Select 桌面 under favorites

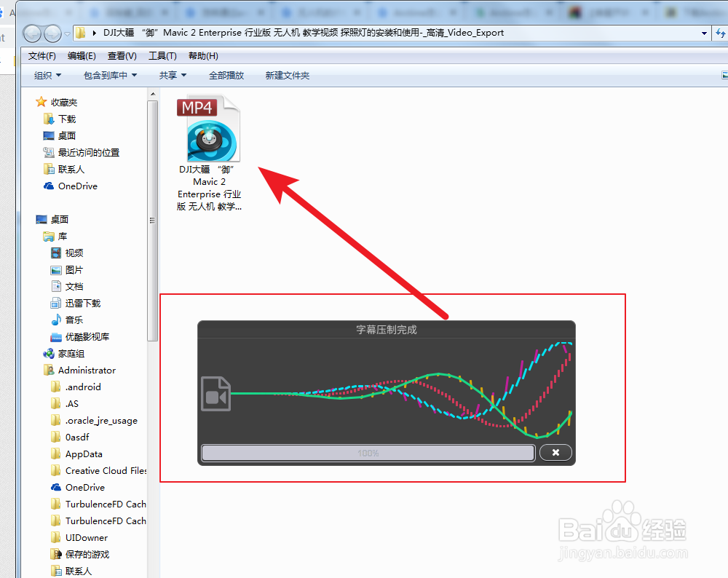[67, 135]
